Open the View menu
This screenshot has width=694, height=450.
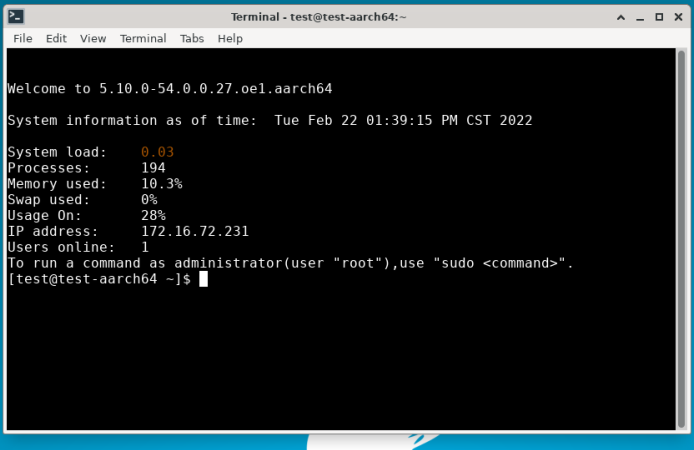click(93, 38)
